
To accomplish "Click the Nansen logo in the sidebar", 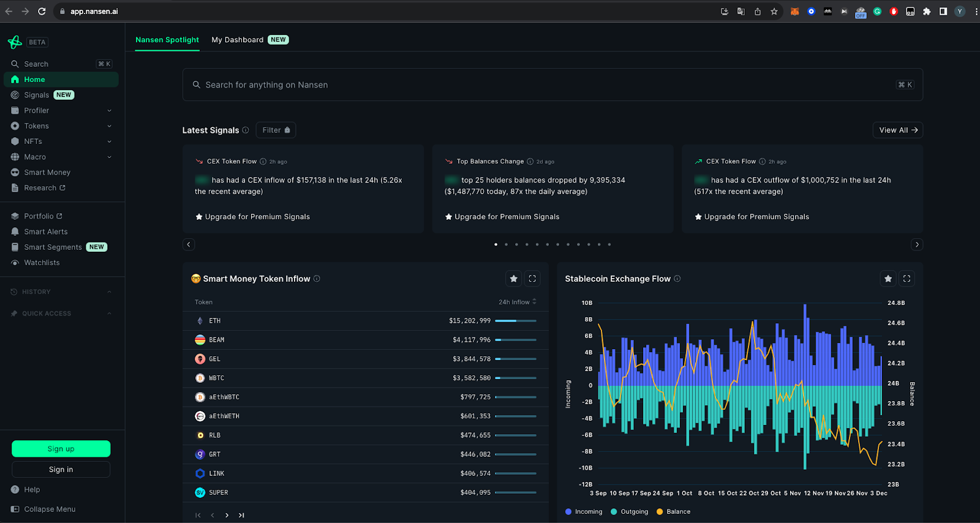I will (x=15, y=42).
